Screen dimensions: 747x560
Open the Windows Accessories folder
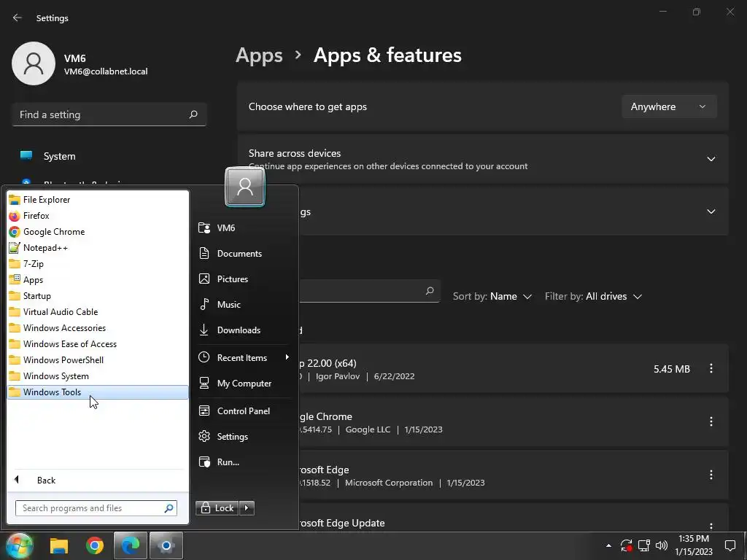pos(98,328)
